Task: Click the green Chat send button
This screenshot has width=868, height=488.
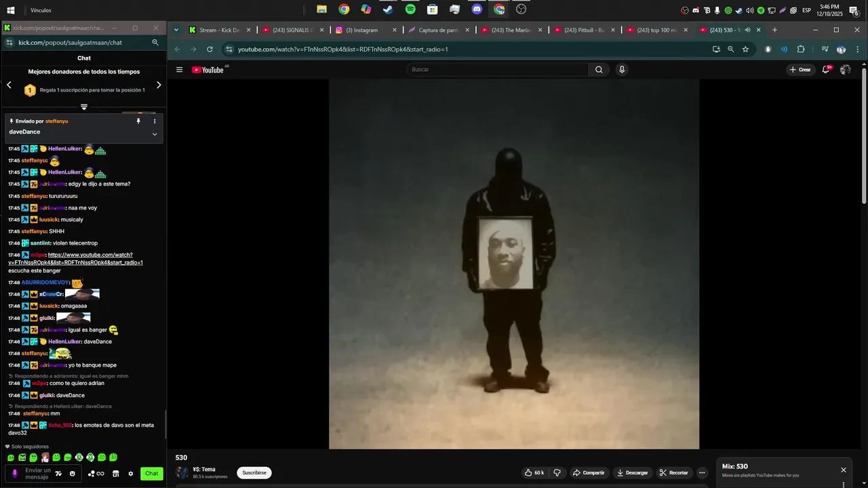Action: point(152,474)
